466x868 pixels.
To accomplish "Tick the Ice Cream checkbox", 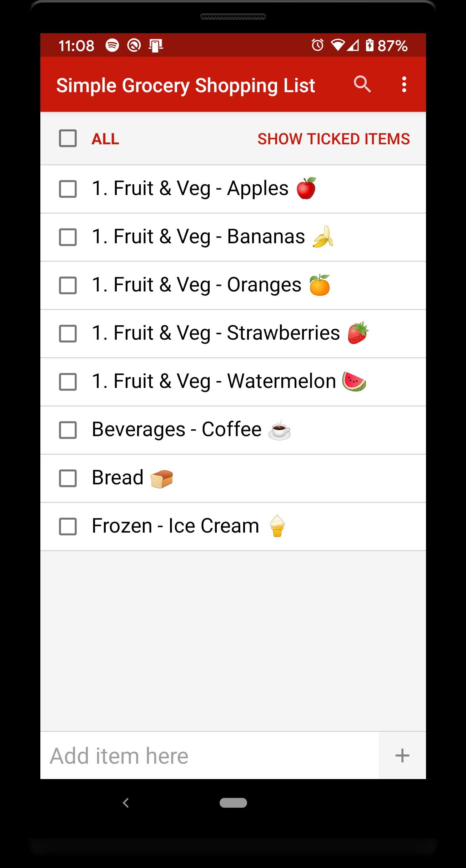I will pyautogui.click(x=68, y=527).
